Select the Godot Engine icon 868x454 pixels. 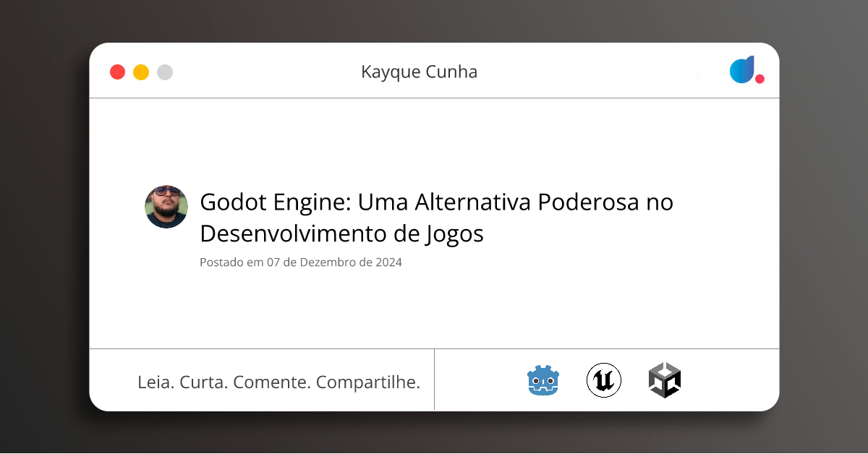(542, 380)
